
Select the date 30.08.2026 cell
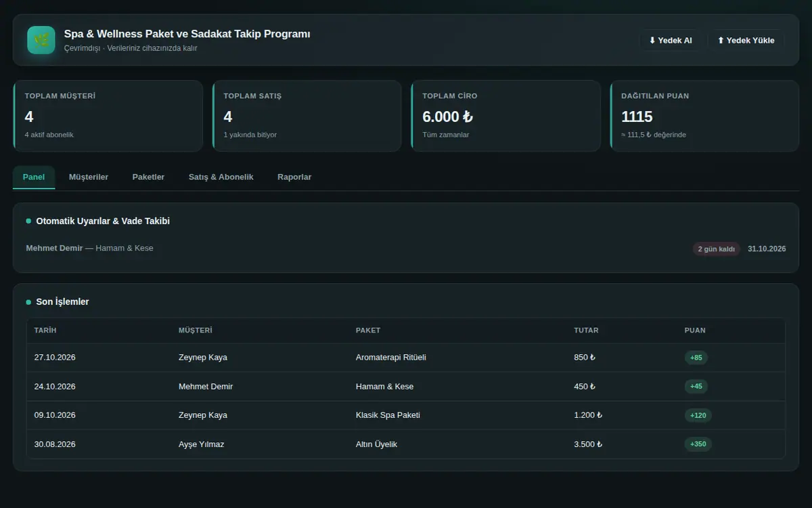click(x=55, y=444)
